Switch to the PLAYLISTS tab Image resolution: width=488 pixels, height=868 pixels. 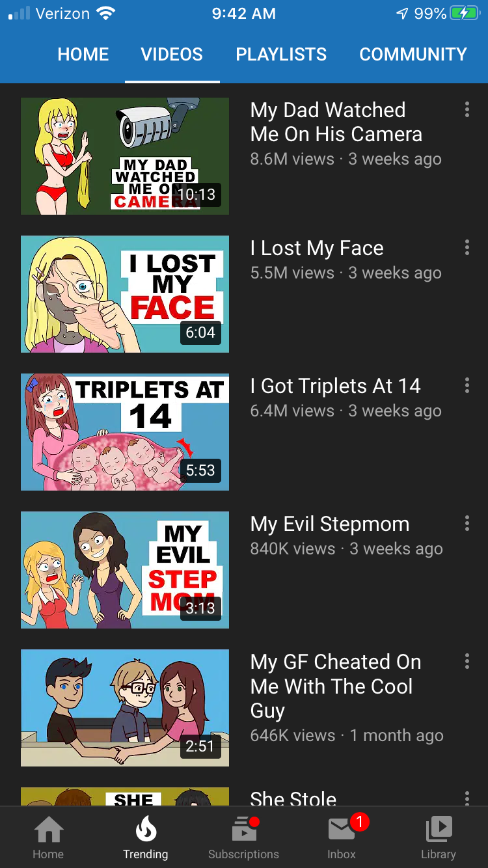(x=281, y=55)
